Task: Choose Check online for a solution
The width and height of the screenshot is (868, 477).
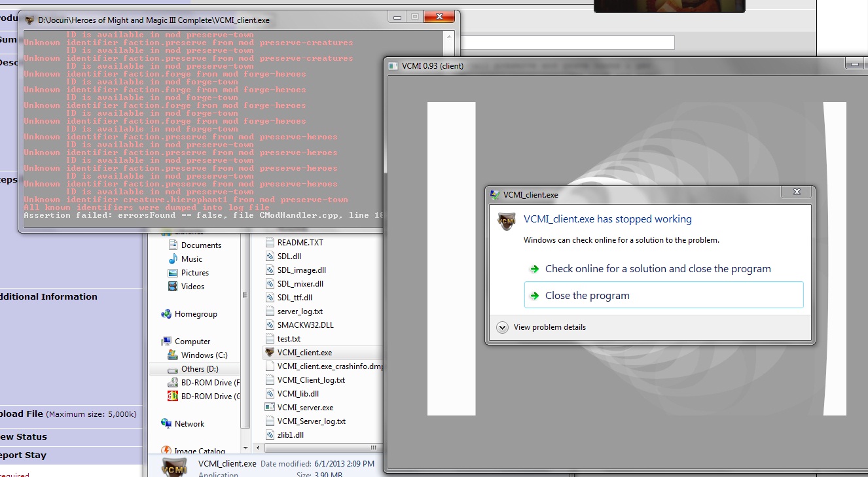Action: coord(657,269)
